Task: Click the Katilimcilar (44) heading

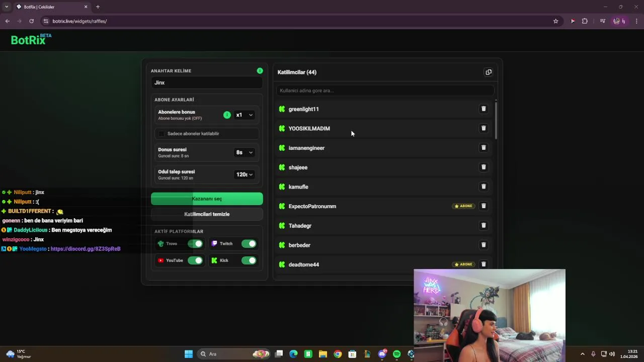Action: (x=297, y=72)
